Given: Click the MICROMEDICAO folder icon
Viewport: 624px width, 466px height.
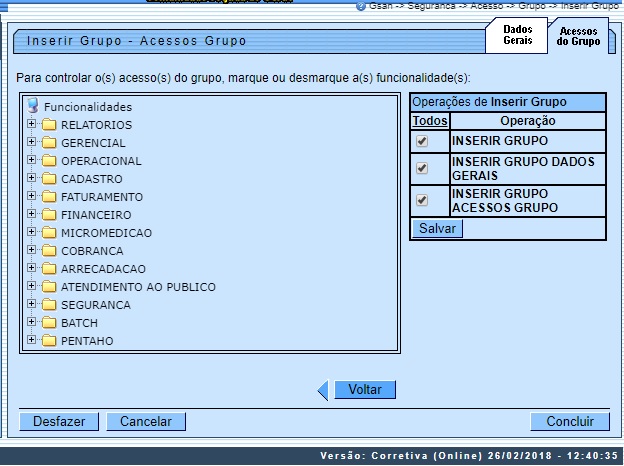Looking at the screenshot, I should 49,233.
